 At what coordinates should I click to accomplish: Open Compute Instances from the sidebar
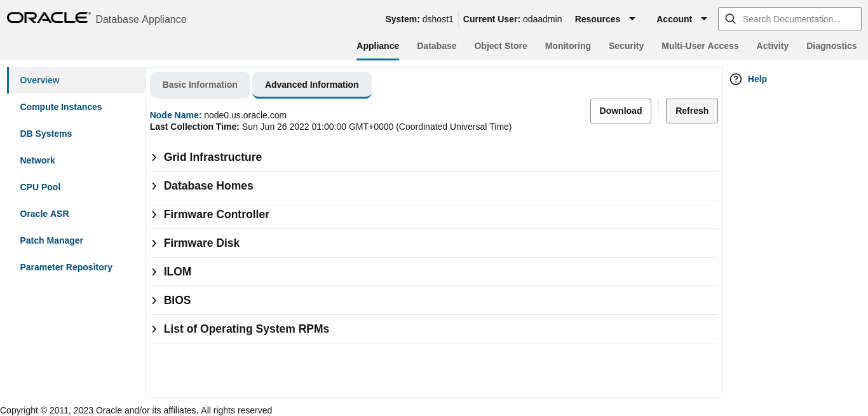[60, 107]
